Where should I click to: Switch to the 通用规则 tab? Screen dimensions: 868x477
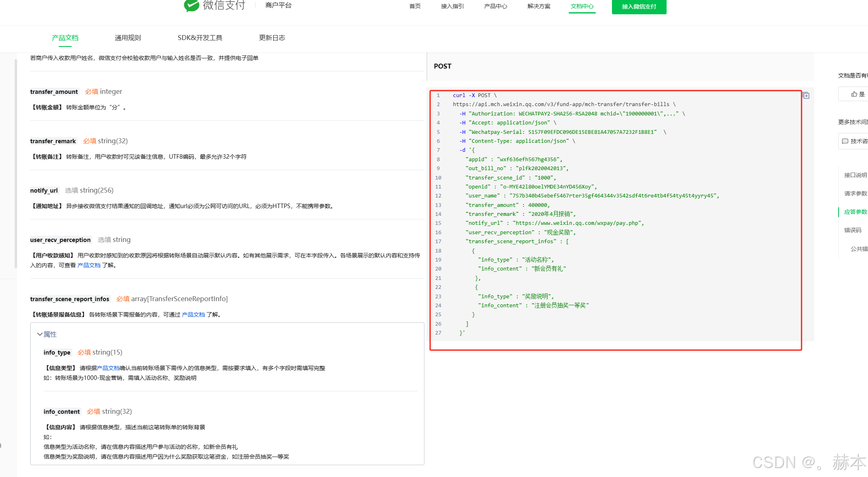128,38
